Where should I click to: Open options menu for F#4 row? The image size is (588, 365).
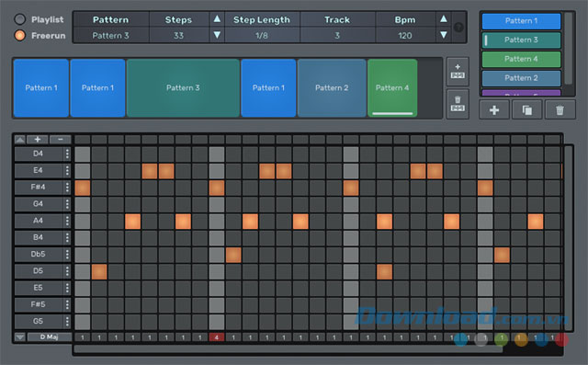coord(67,188)
